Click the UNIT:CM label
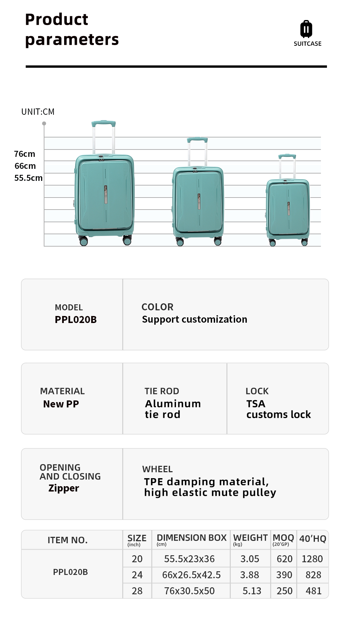Image resolution: width=354 pixels, height=644 pixels. click(x=38, y=112)
